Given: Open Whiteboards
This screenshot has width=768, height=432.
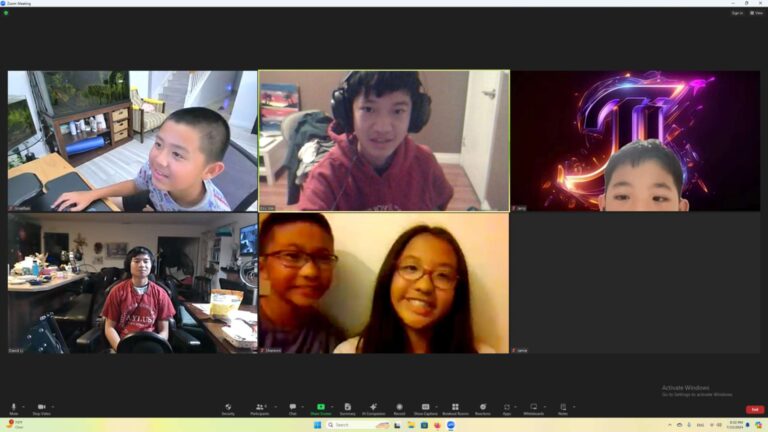Looking at the screenshot, I should tap(533, 409).
